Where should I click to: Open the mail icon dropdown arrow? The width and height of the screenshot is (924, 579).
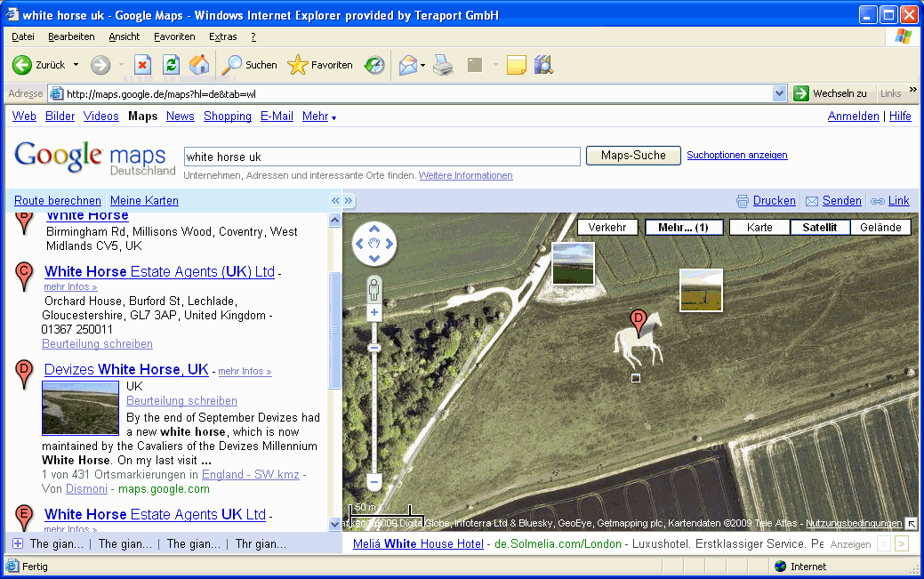[422, 65]
